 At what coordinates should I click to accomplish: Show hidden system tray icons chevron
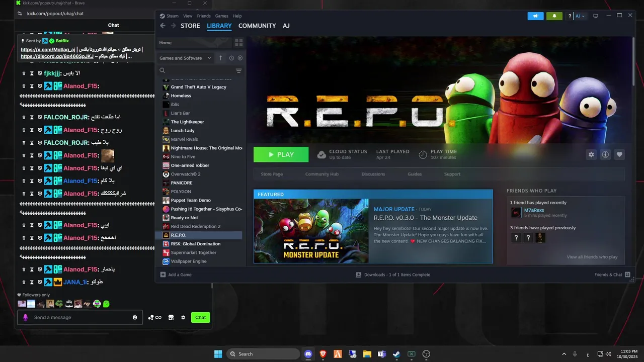tap(563, 354)
